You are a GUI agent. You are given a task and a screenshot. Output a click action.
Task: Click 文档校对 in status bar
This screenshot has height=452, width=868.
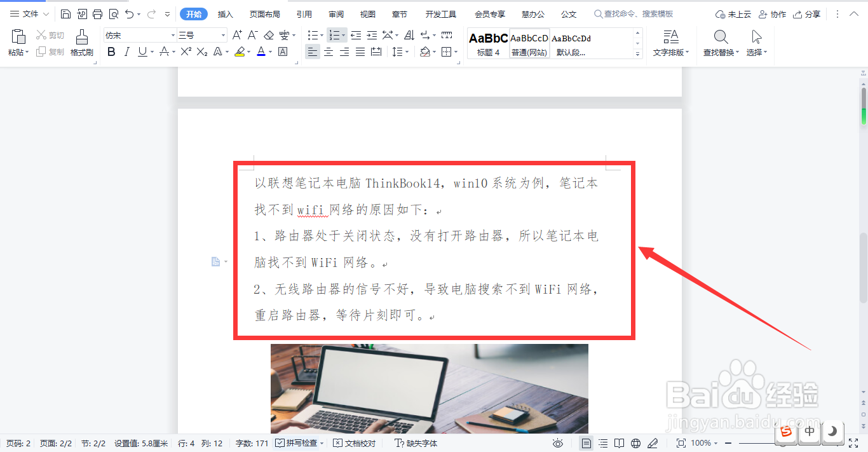click(x=354, y=443)
